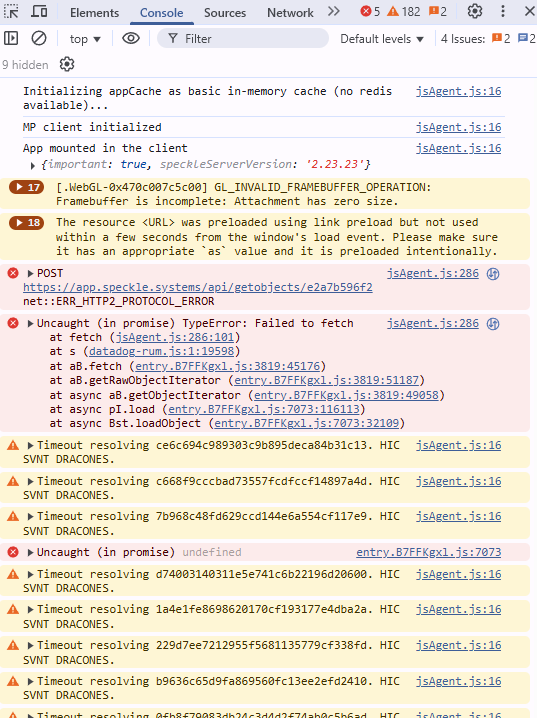
Task: Show the console sidebar panel icon
Action: pos(11,38)
